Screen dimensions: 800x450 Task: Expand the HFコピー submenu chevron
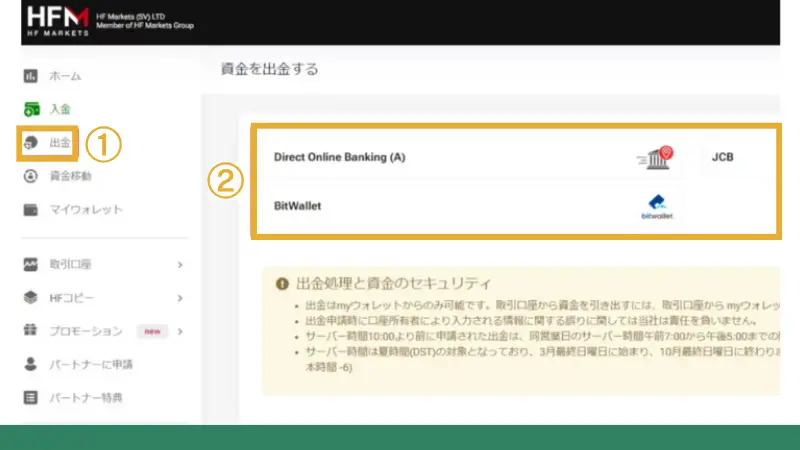[180, 298]
